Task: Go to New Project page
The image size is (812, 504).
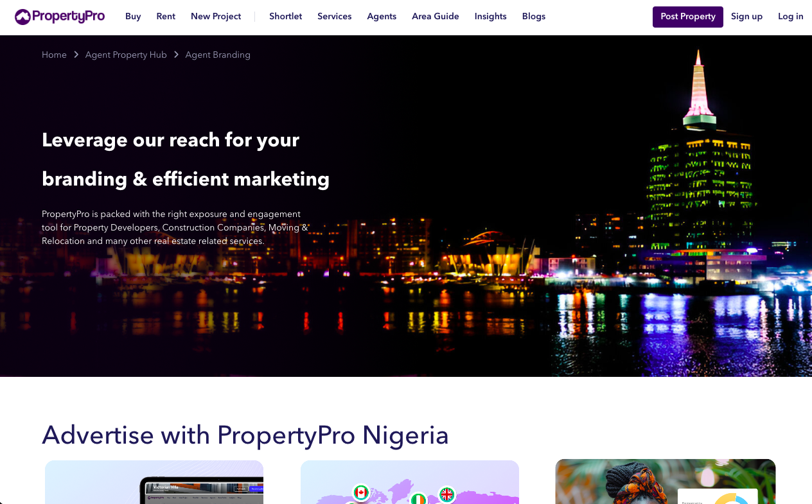Action: (216, 17)
